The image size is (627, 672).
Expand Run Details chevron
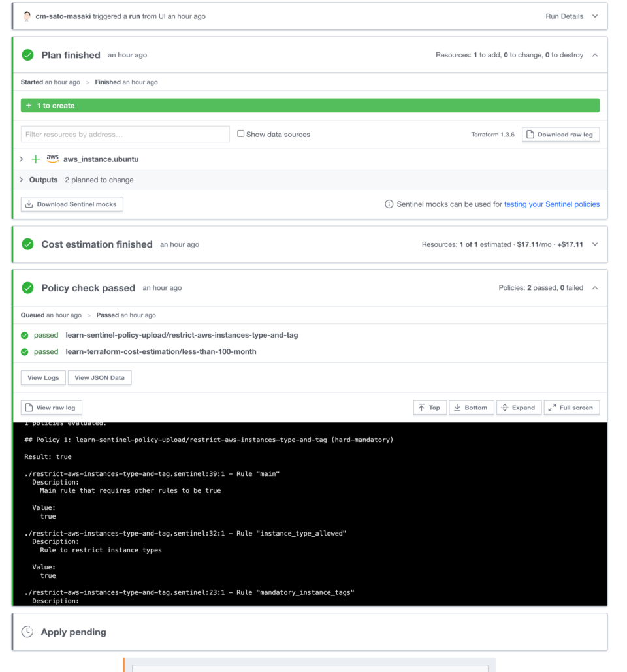pyautogui.click(x=595, y=16)
